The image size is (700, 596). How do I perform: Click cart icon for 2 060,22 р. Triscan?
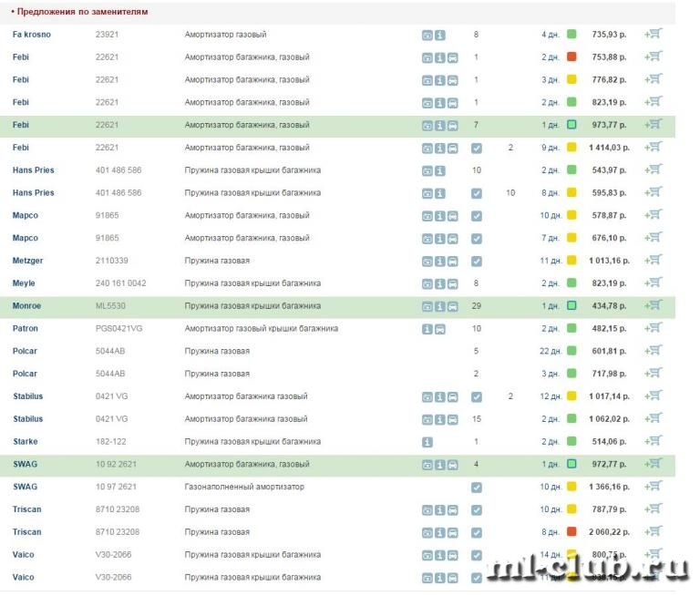pos(653,531)
